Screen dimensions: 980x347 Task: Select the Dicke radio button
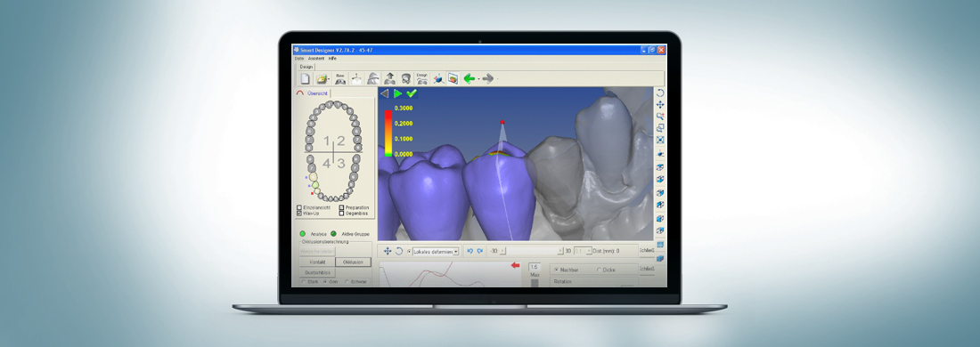point(600,270)
